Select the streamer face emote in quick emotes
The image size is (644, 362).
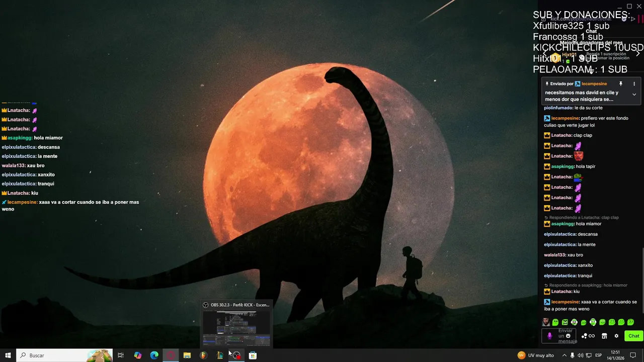[x=546, y=322]
